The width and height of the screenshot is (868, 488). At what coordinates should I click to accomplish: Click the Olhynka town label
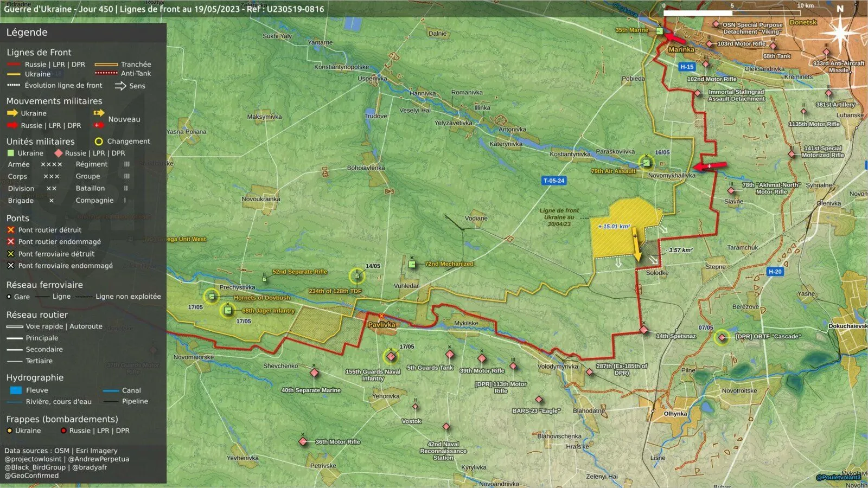(675, 414)
